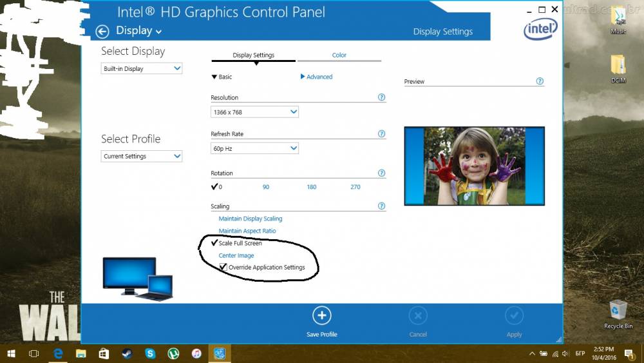The width and height of the screenshot is (644, 363).
Task: Open the Windows Start menu
Action: 12,353
